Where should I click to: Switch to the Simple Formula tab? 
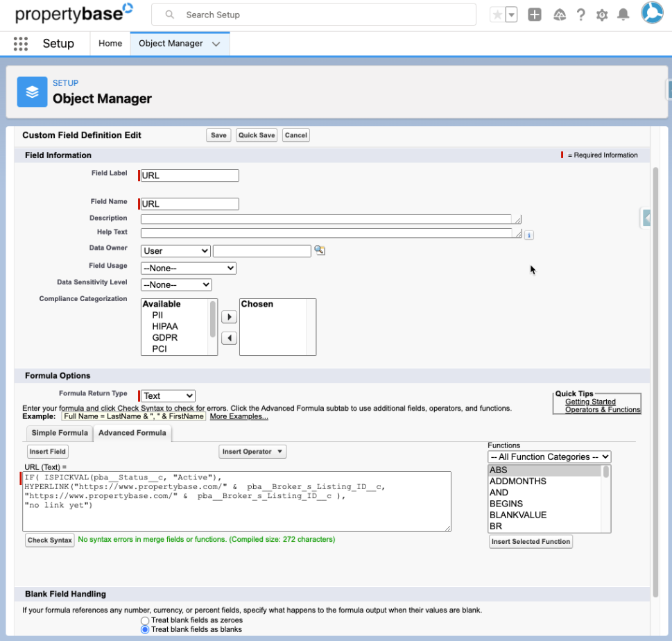59,432
